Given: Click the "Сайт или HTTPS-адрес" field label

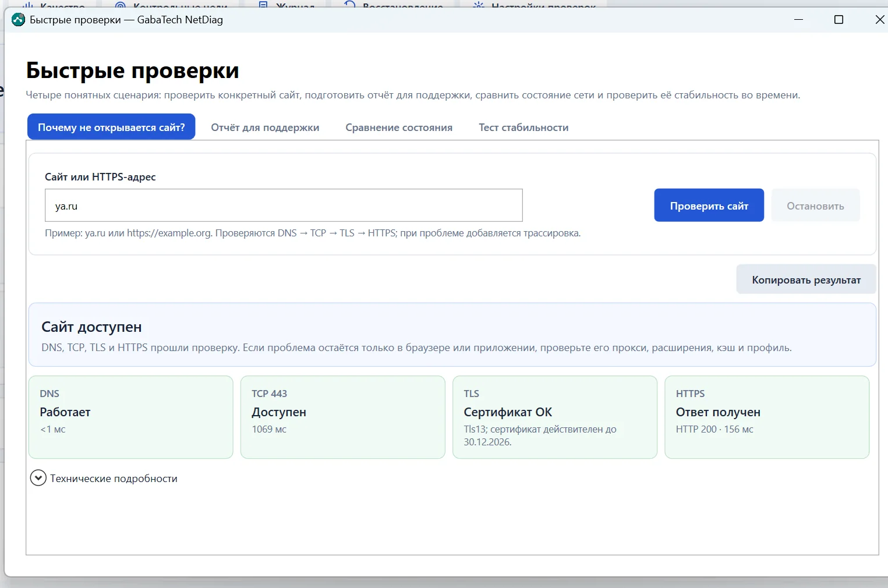Looking at the screenshot, I should [x=100, y=177].
